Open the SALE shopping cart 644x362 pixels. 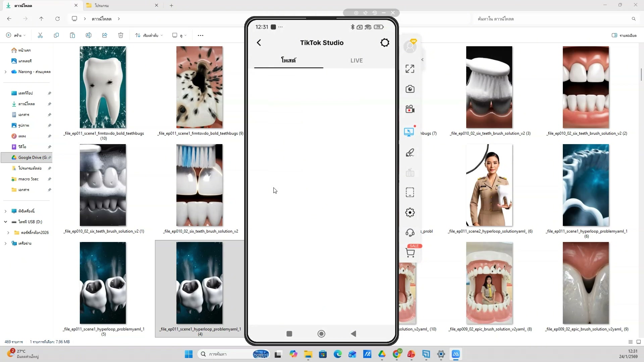pyautogui.click(x=410, y=253)
